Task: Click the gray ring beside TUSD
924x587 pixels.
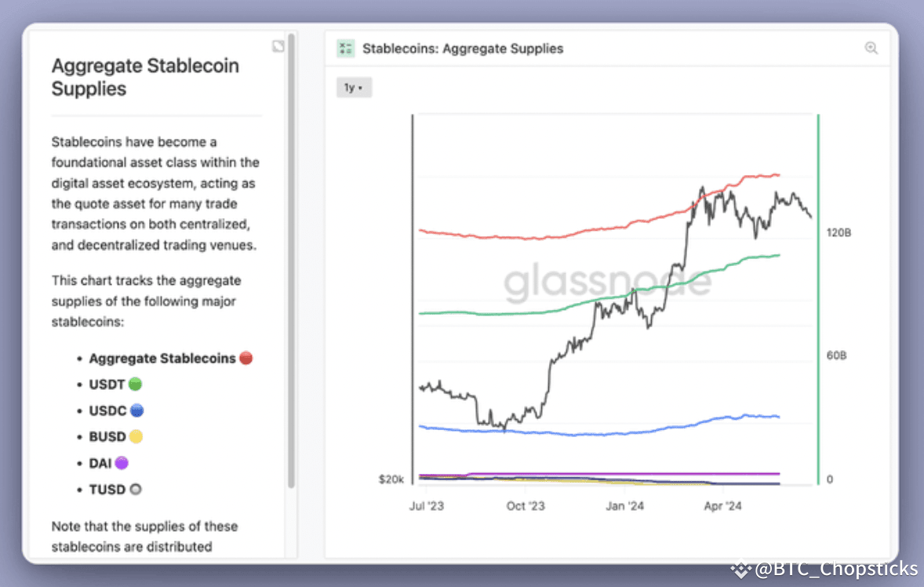Action: point(135,489)
